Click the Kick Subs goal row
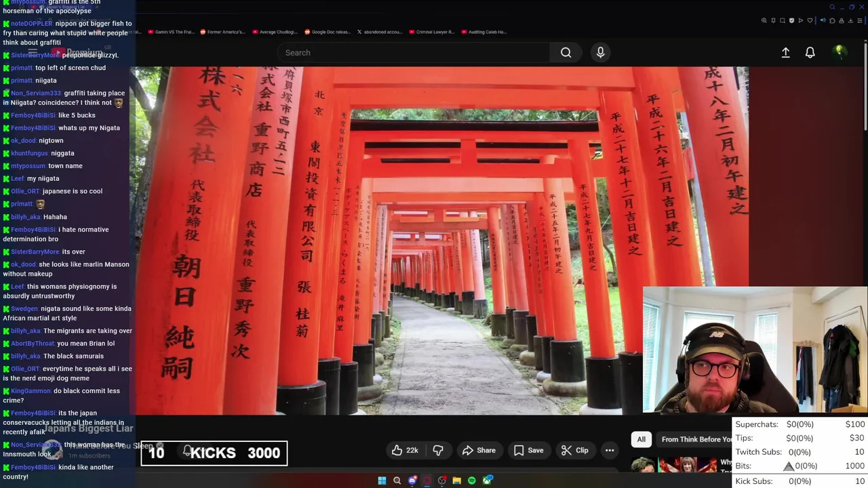The image size is (868, 488). coord(800,481)
